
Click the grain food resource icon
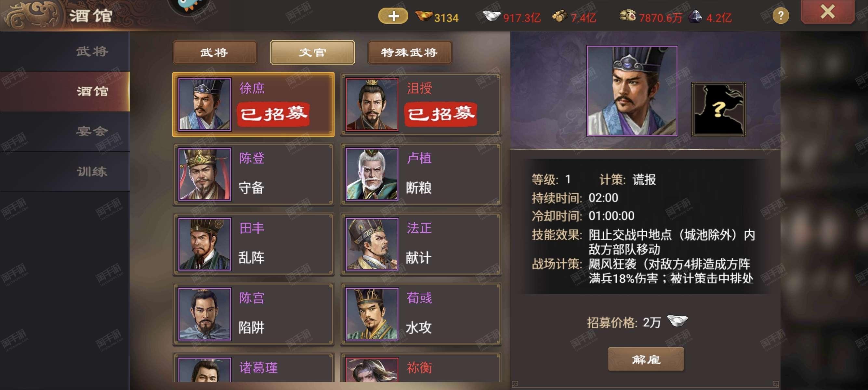[627, 16]
